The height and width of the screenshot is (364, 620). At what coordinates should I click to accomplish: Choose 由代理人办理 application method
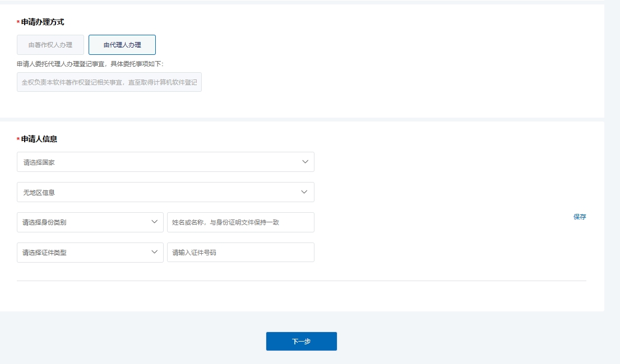click(x=122, y=45)
